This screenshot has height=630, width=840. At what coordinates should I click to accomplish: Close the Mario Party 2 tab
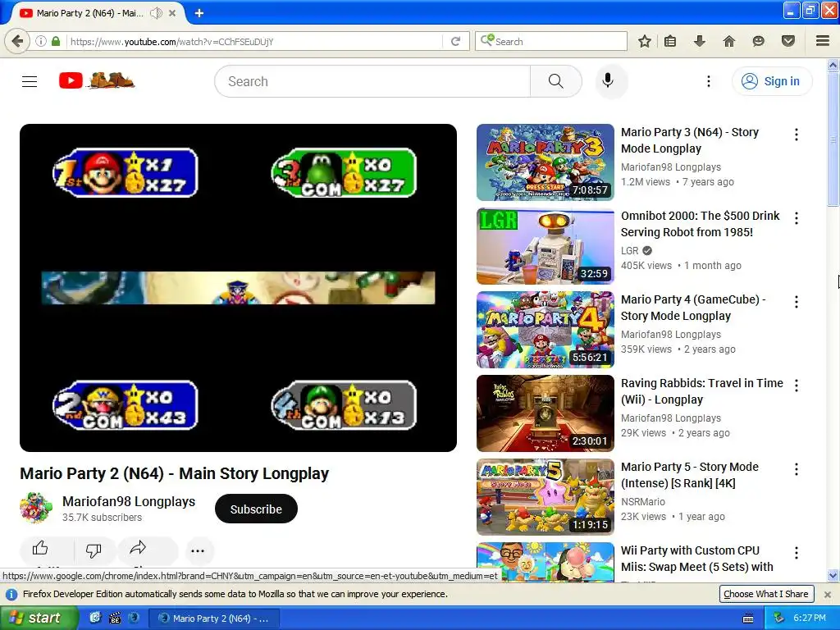172,13
